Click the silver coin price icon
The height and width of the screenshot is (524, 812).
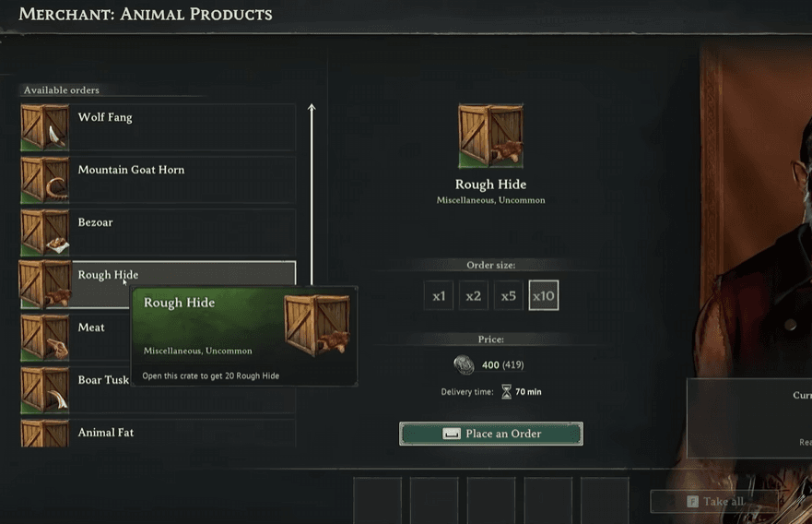coord(465,365)
